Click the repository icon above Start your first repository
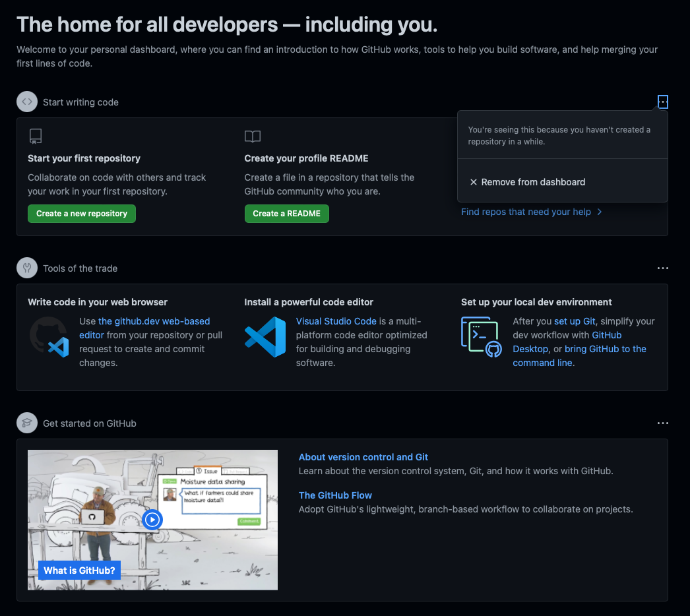 coord(35,136)
